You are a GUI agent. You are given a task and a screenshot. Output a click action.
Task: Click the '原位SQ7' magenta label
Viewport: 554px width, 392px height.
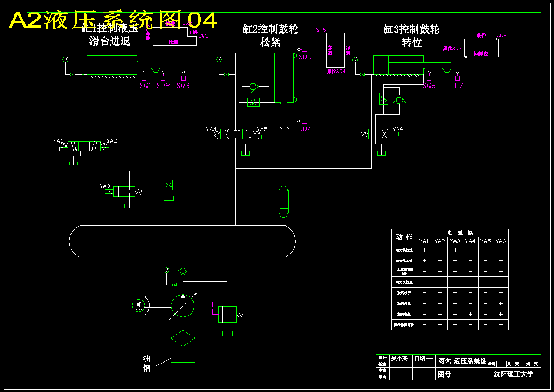pos(452,48)
